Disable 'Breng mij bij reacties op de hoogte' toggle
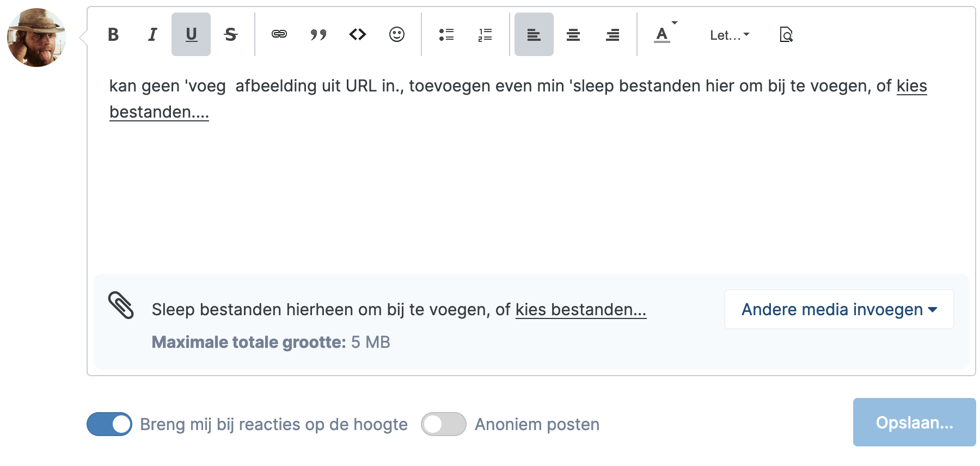Viewport: 980px width, 466px height. 109,424
